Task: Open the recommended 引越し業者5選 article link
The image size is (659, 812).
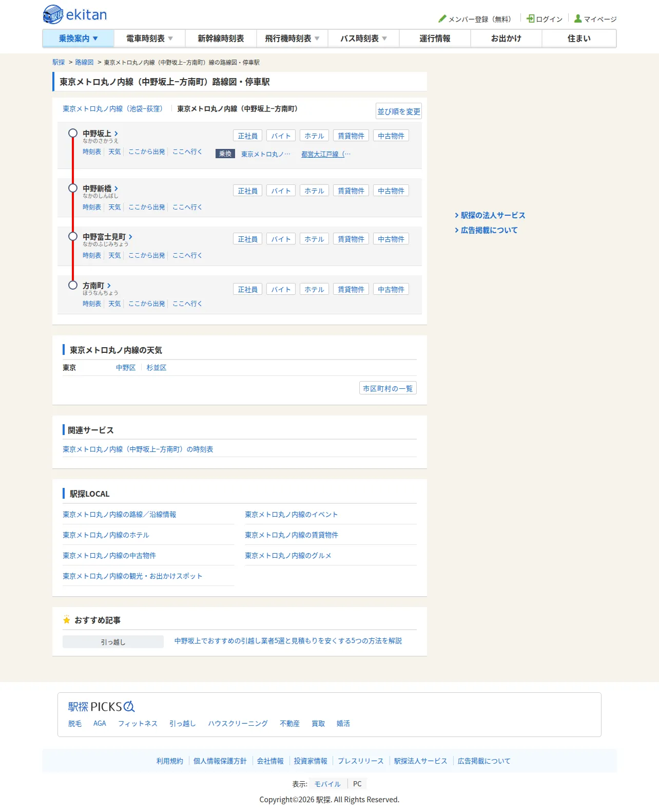Action: click(288, 641)
